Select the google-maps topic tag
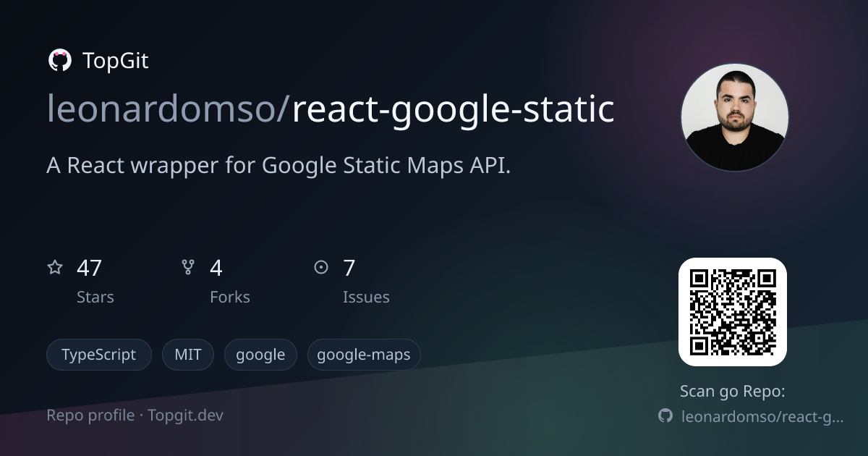Viewport: 868px width, 456px height. pyautogui.click(x=364, y=355)
